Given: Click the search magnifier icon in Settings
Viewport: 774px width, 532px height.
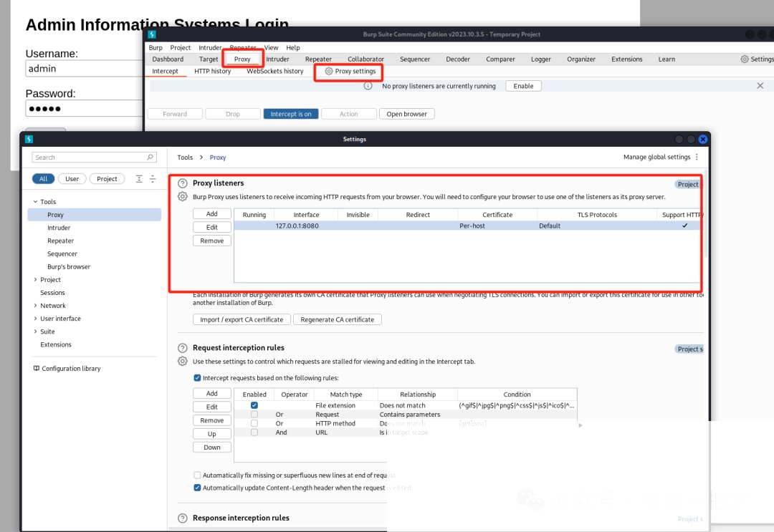Looking at the screenshot, I should click(x=150, y=158).
